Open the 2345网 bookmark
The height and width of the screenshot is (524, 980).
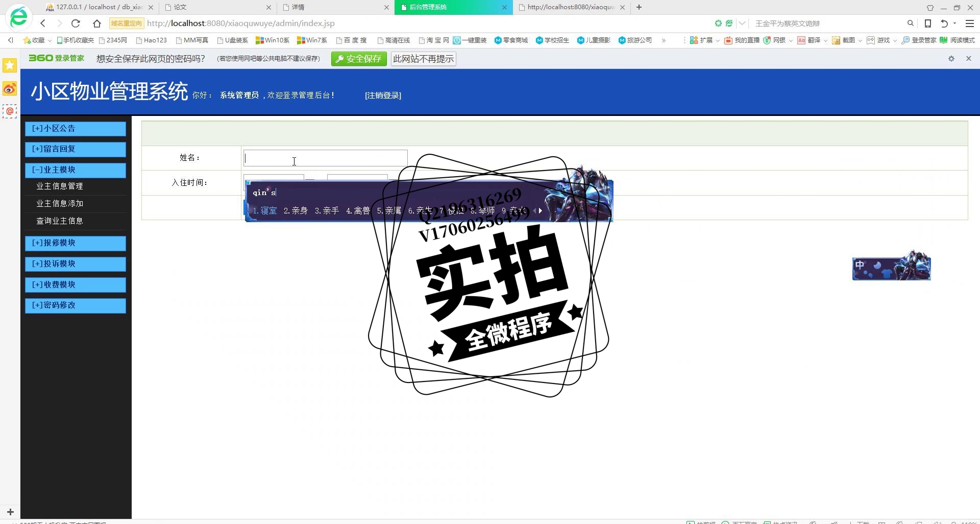(113, 40)
